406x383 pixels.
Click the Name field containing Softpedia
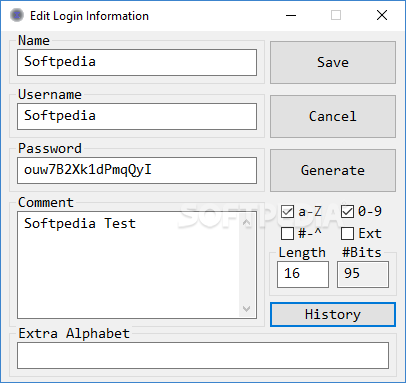pos(137,62)
